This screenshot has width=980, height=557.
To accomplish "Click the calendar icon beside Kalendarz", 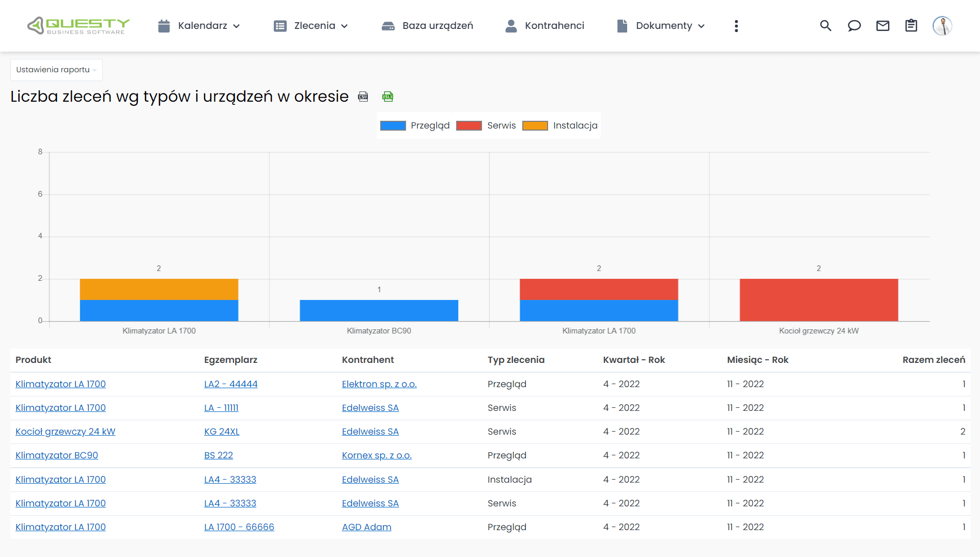I will tap(164, 26).
